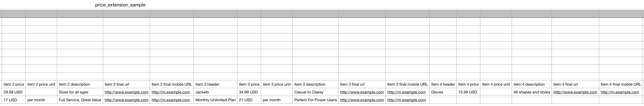Select the "item 2 price unit" header cell

tap(41, 84)
